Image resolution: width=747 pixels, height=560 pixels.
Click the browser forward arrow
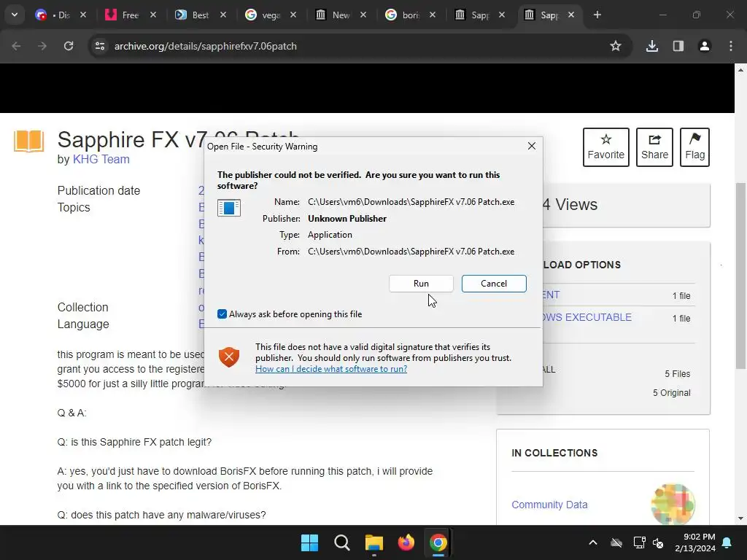tap(42, 46)
